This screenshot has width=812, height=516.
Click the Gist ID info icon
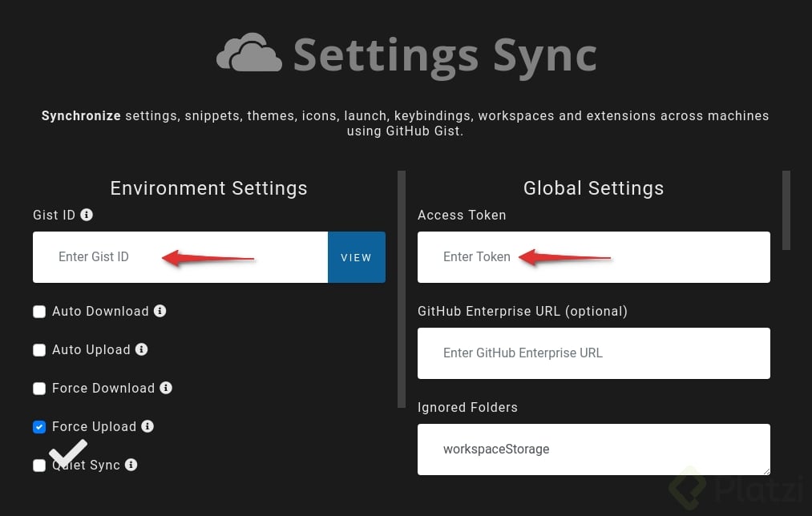tap(87, 215)
